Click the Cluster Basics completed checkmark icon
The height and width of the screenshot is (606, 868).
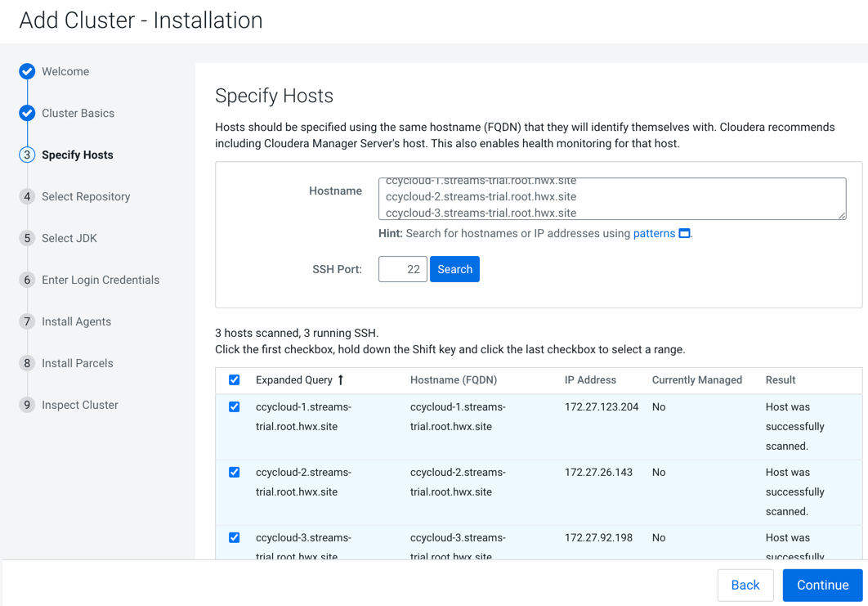coord(27,113)
